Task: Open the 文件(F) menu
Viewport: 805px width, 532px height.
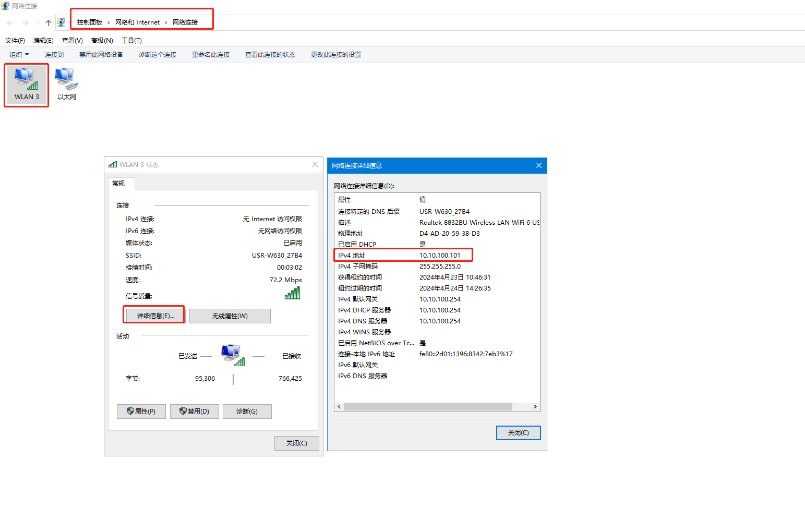Action: 15,41
